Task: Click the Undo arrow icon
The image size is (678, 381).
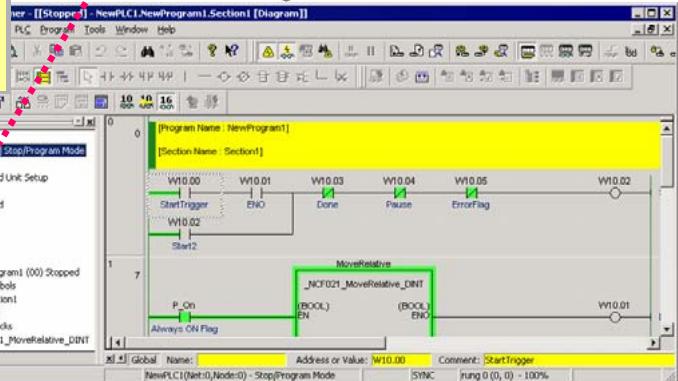Action: click(x=100, y=51)
